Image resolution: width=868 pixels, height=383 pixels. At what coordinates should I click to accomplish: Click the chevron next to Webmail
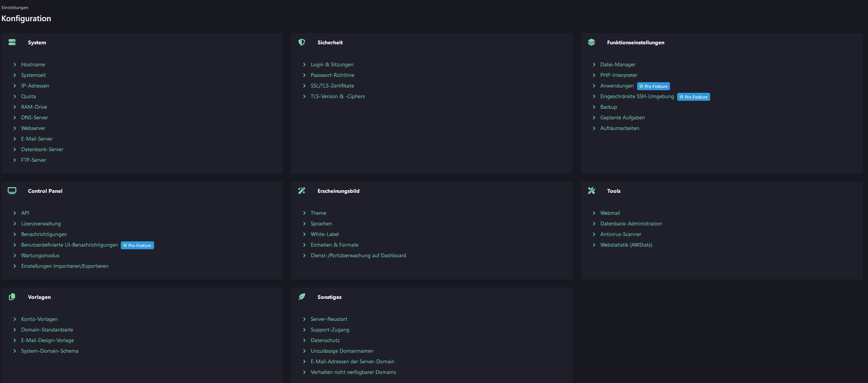pos(594,213)
